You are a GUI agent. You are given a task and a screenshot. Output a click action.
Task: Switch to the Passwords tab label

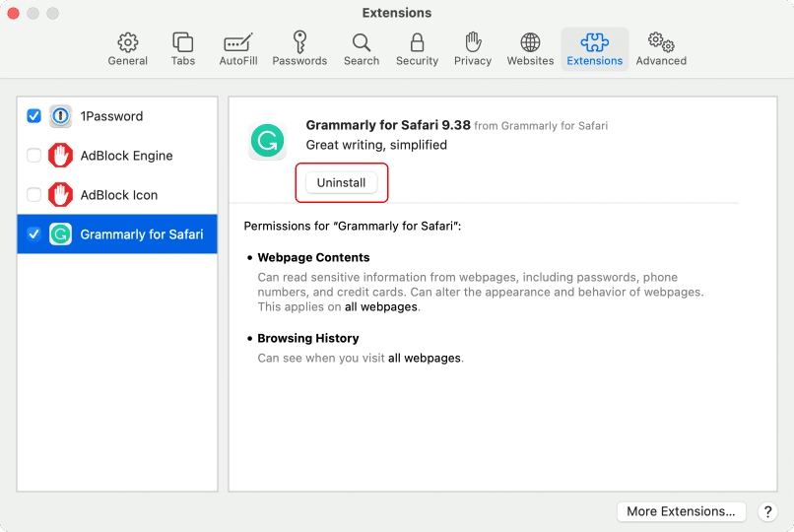299,61
